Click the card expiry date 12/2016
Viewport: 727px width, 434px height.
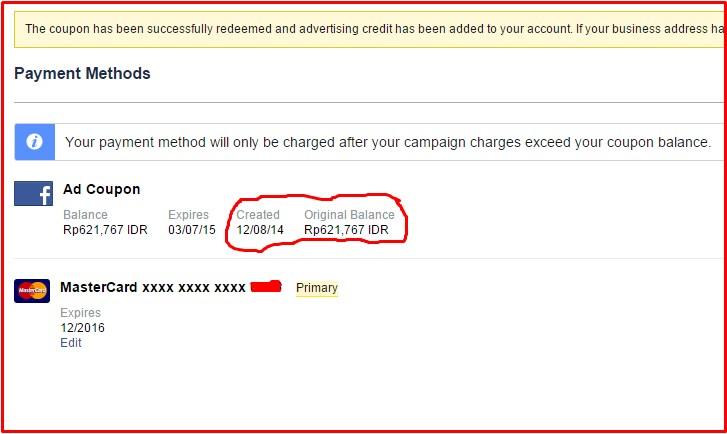tap(82, 328)
